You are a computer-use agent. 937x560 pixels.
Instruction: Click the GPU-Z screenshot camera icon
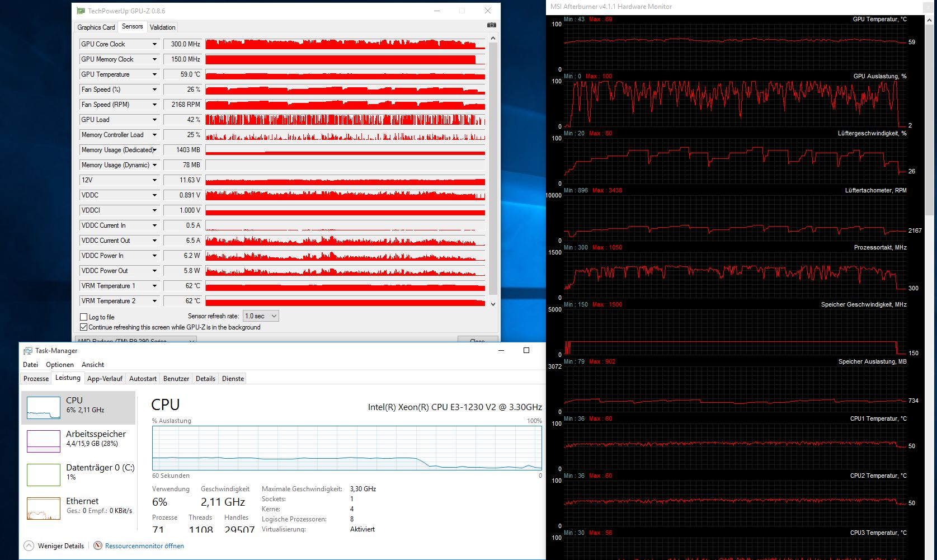coord(491,25)
